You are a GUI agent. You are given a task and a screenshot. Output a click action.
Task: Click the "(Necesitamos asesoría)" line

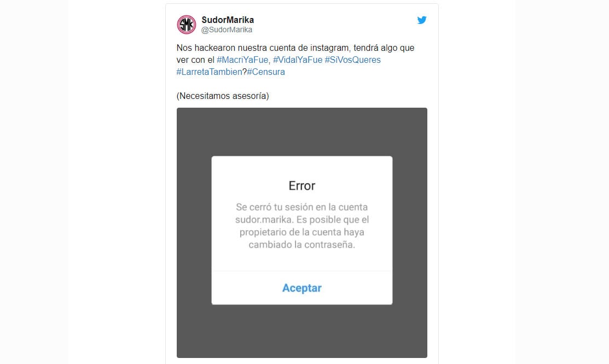coord(223,96)
